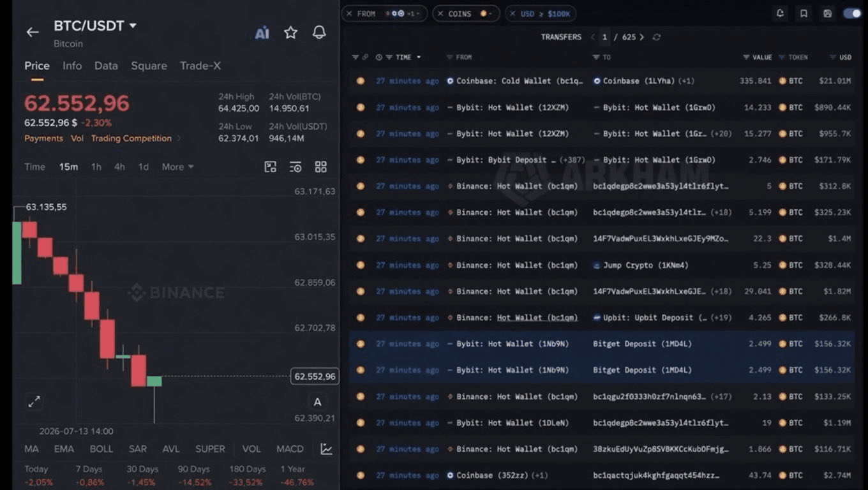Open the AI assistant icon
The image size is (868, 490).
(x=262, y=33)
